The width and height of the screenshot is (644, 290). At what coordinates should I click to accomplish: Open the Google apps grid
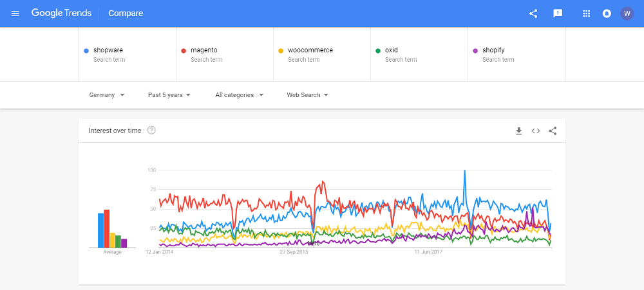click(587, 14)
